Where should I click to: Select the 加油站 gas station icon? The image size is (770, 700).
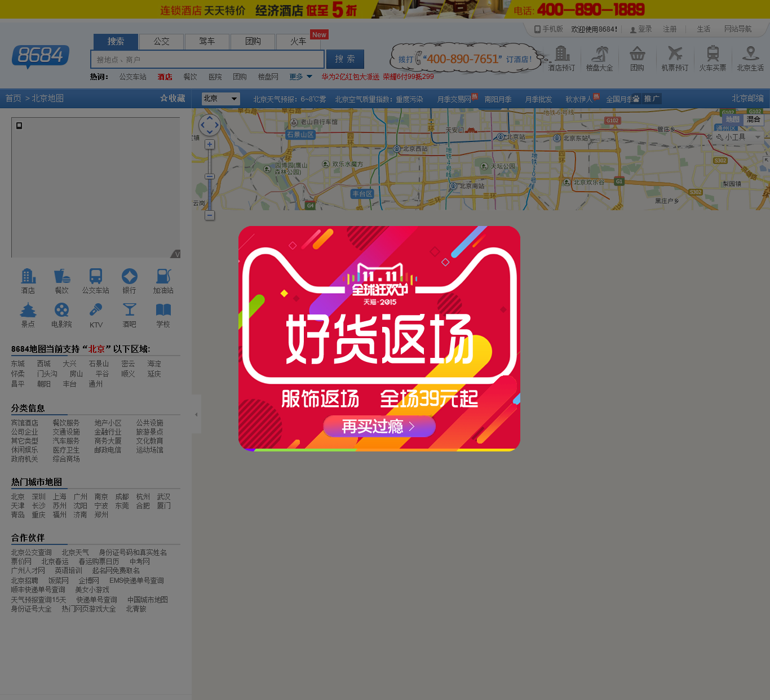pyautogui.click(x=163, y=276)
